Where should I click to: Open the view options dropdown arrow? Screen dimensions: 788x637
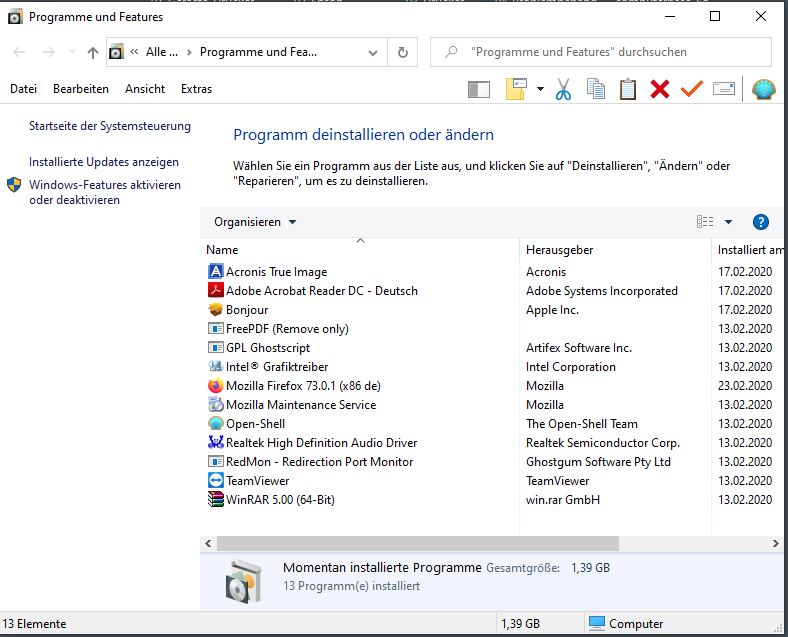[728, 222]
